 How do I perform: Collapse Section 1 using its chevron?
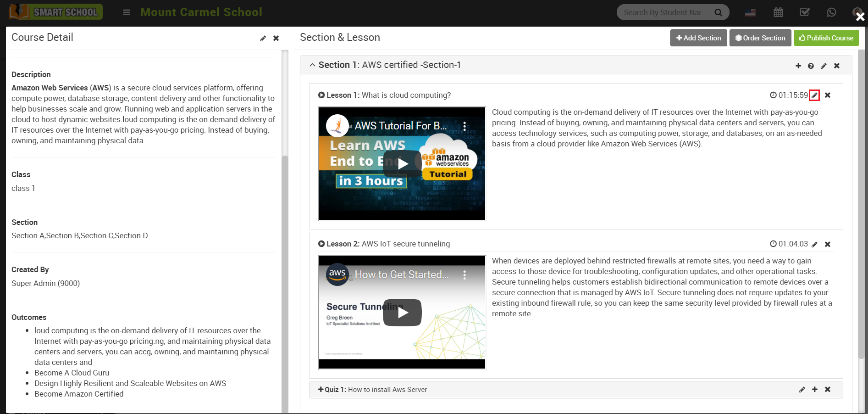(312, 65)
